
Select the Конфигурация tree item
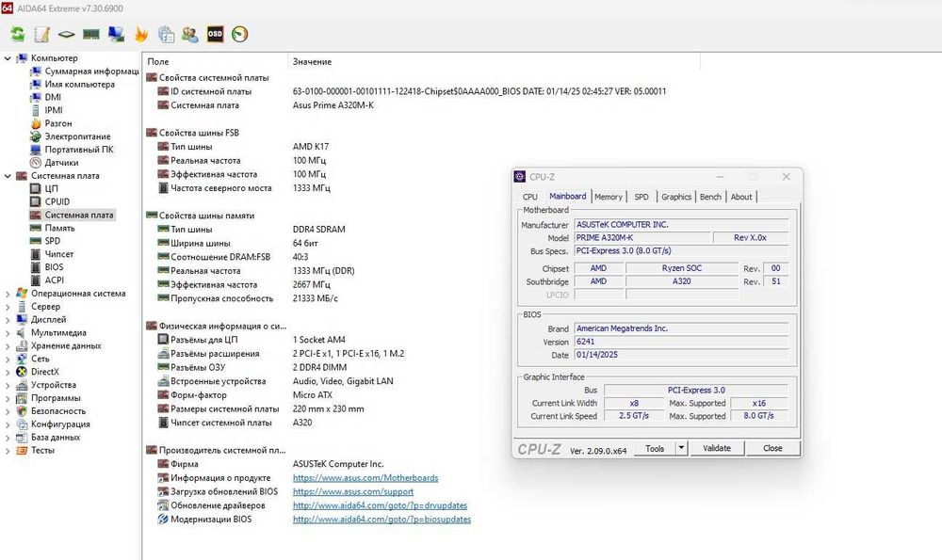pos(60,424)
